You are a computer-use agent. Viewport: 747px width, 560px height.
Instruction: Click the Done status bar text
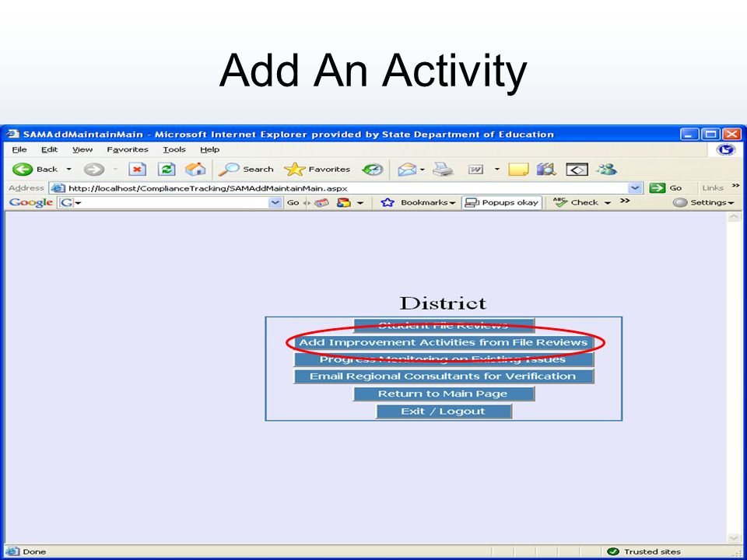pyautogui.click(x=34, y=551)
